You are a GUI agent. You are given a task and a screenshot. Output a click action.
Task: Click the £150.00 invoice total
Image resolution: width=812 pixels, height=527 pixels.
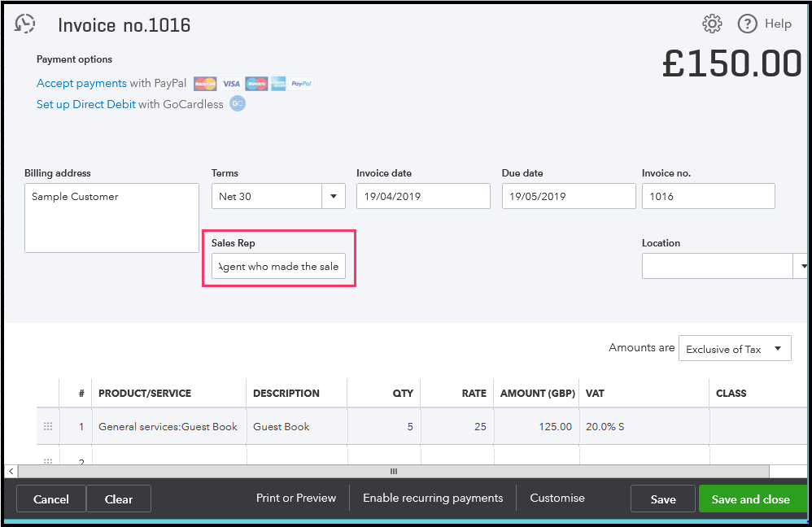pyautogui.click(x=732, y=63)
